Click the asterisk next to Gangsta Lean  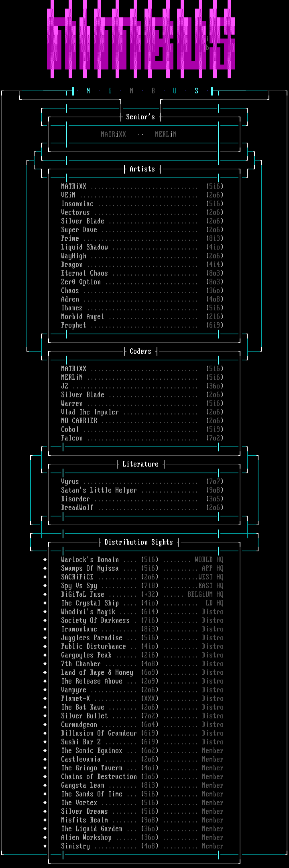pyautogui.click(x=45, y=786)
